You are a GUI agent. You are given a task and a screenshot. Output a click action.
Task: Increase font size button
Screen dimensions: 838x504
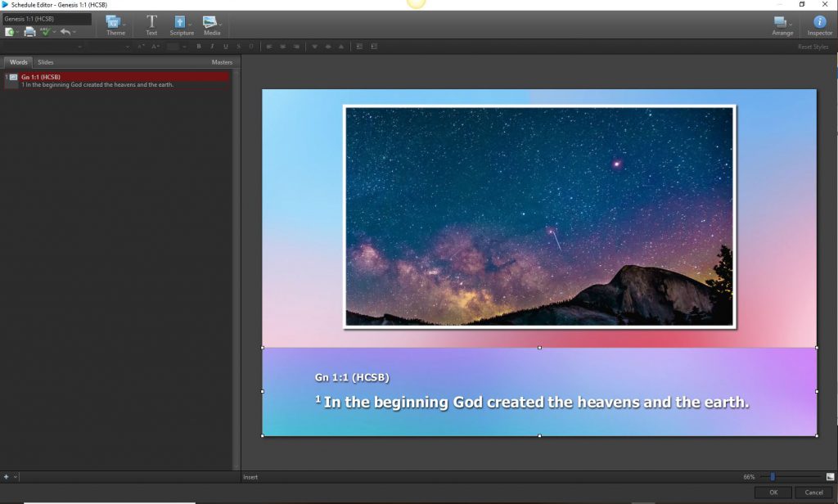pos(155,47)
